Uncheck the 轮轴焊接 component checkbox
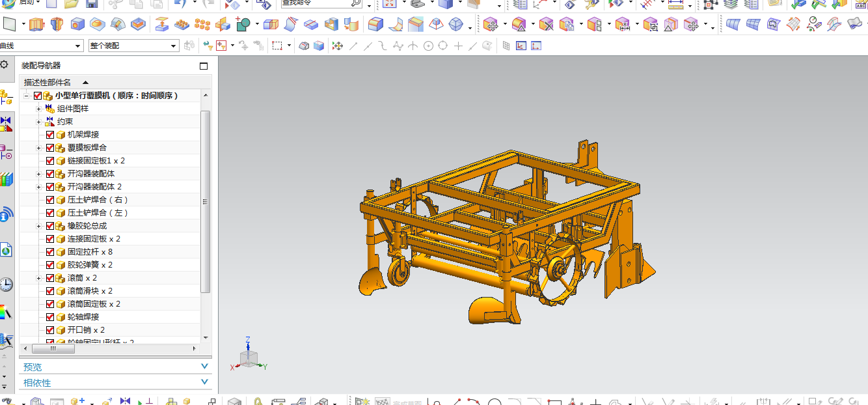The image size is (868, 405). click(50, 317)
